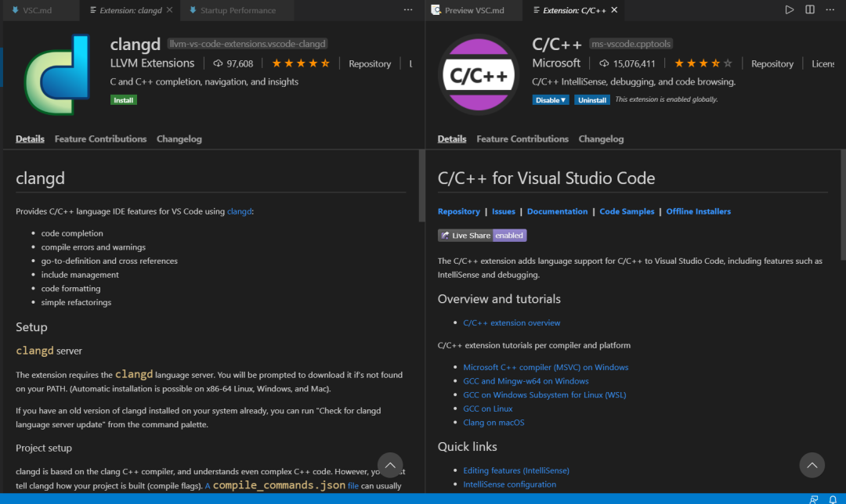Click the 'Project setup' heading
The height and width of the screenshot is (504, 846).
(44, 448)
